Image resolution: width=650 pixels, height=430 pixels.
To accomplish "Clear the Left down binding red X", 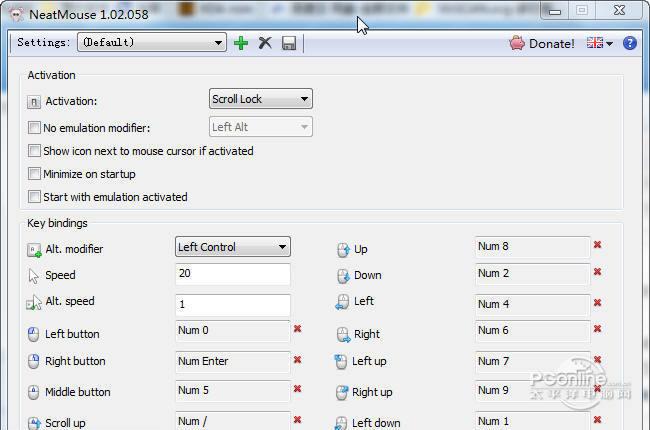I will 597,420.
